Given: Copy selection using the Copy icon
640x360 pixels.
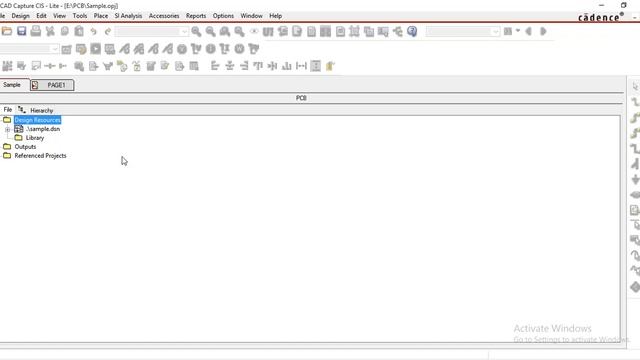Looking at the screenshot, I should pos(64,31).
